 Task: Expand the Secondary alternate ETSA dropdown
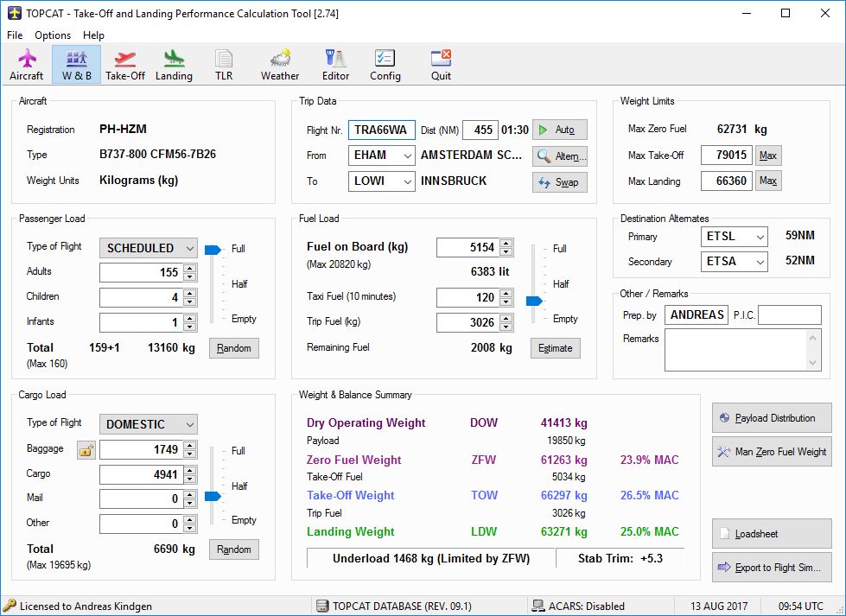760,262
